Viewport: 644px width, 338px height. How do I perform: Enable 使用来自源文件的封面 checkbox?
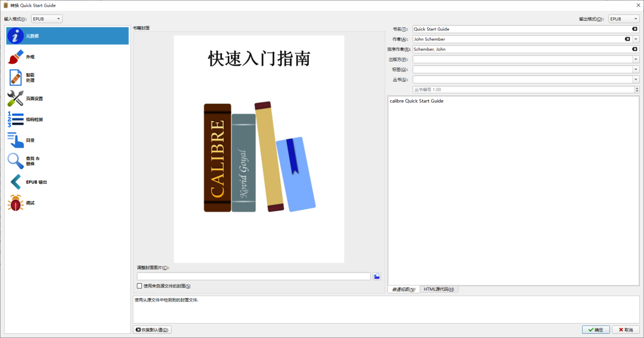coord(139,286)
